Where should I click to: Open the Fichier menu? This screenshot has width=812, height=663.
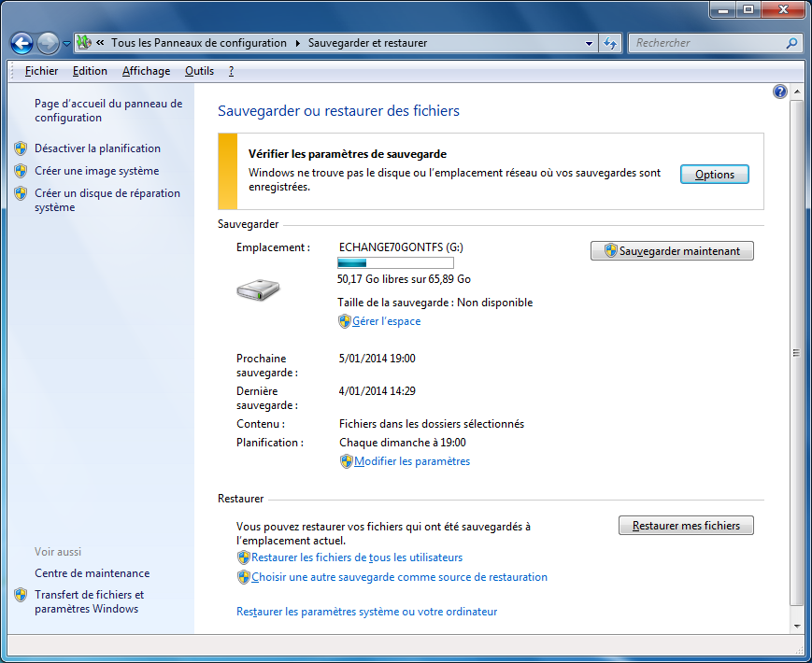coord(41,71)
